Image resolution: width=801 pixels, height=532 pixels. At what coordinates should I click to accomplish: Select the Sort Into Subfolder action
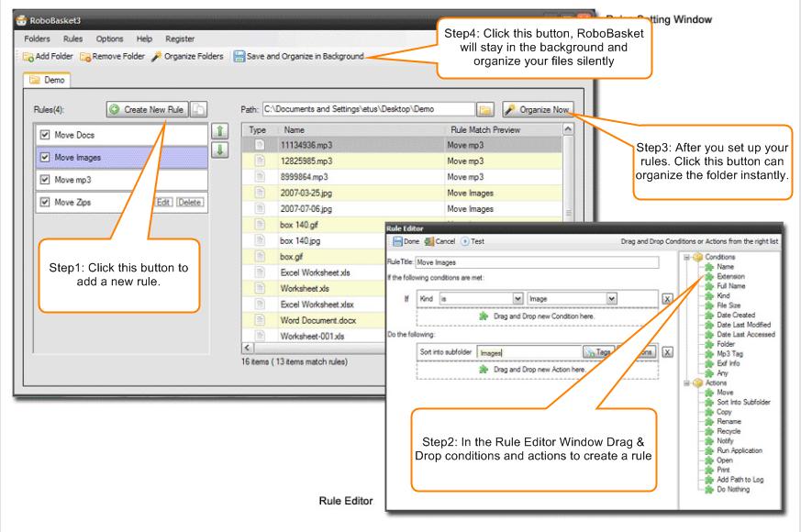coord(743,403)
